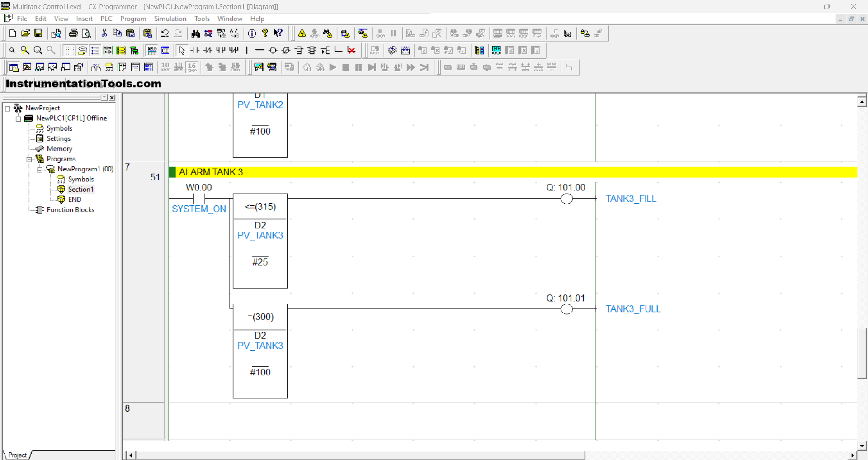This screenshot has width=868, height=460.
Task: Click the red X delete line icon
Action: [x=352, y=50]
